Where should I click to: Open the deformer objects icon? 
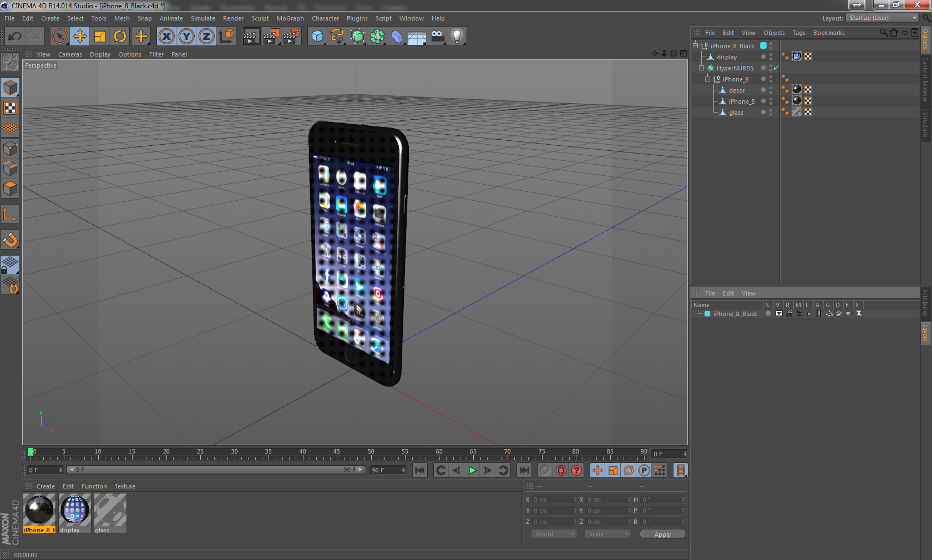click(x=397, y=37)
